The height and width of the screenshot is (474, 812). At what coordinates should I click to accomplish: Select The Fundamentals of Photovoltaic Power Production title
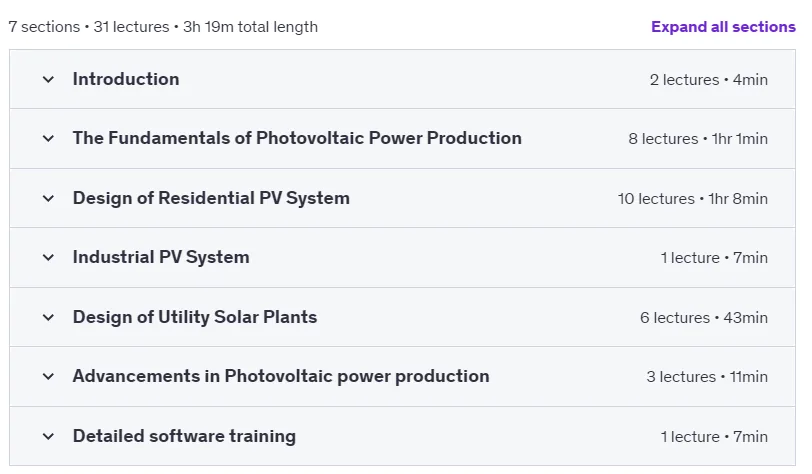(x=297, y=138)
